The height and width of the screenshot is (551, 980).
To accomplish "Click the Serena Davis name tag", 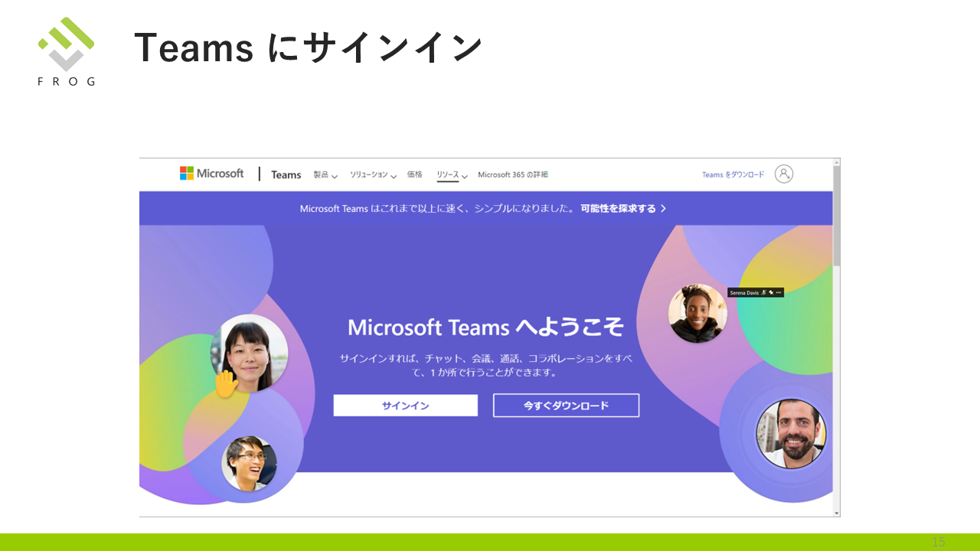I will [755, 292].
